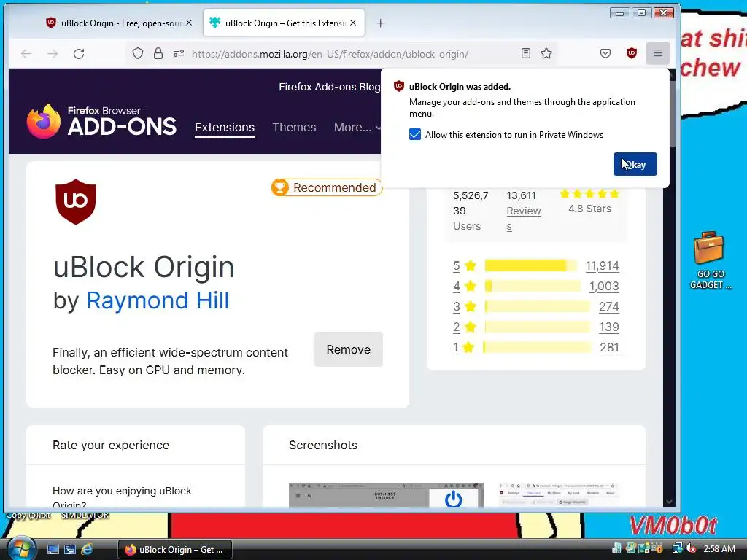Show 3-star reviews count 274

click(x=608, y=307)
